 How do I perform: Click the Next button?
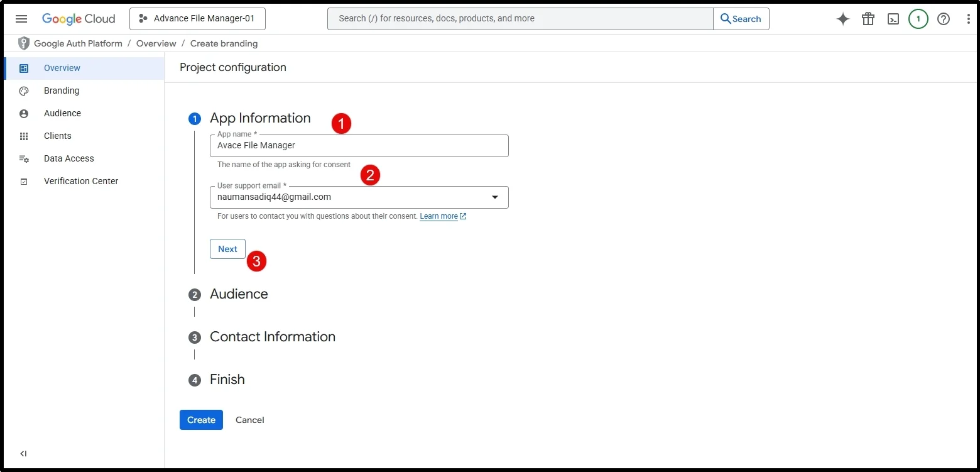[227, 249]
